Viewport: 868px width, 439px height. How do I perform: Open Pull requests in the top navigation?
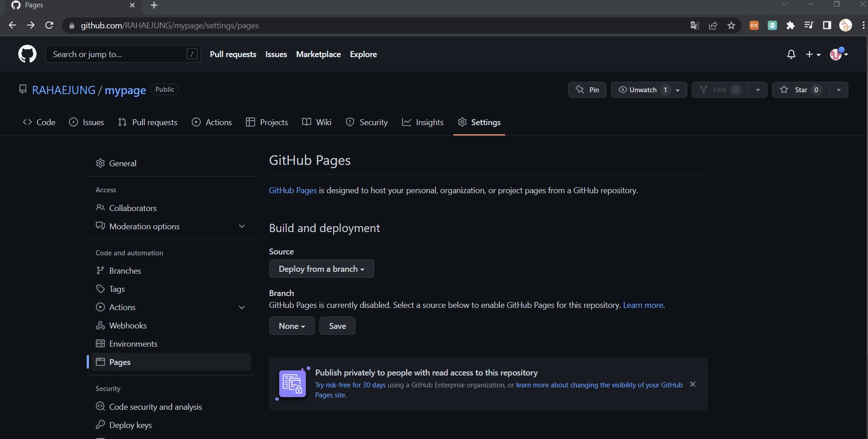pyautogui.click(x=233, y=54)
